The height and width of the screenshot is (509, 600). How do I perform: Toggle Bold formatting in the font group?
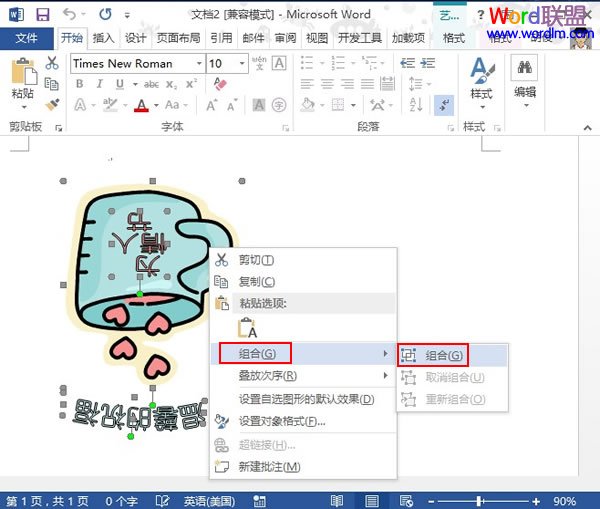tap(78, 85)
